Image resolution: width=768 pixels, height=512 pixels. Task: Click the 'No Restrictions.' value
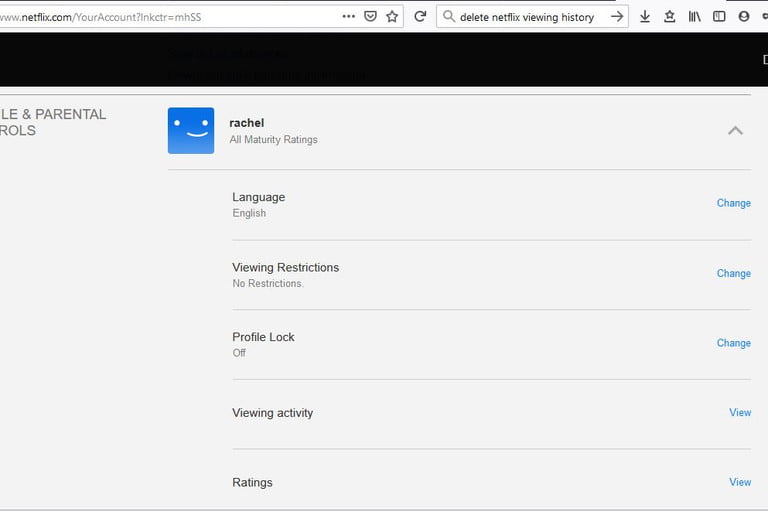click(268, 284)
